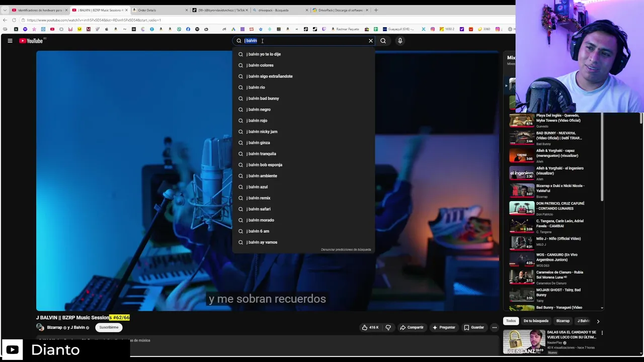Select the "Todos" filter chip
This screenshot has height=362, width=644.
(x=511, y=321)
